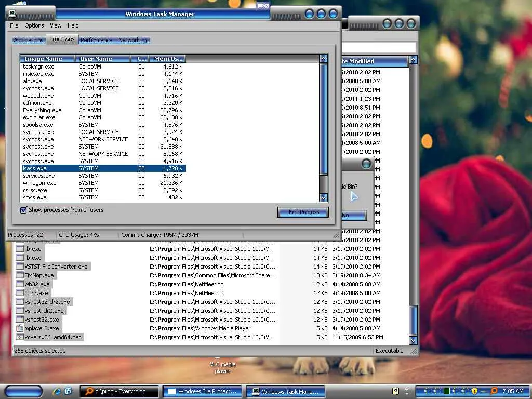The height and width of the screenshot is (399, 532).
Task: Click Windows Task Manager taskbar button
Action: pyautogui.click(x=285, y=392)
